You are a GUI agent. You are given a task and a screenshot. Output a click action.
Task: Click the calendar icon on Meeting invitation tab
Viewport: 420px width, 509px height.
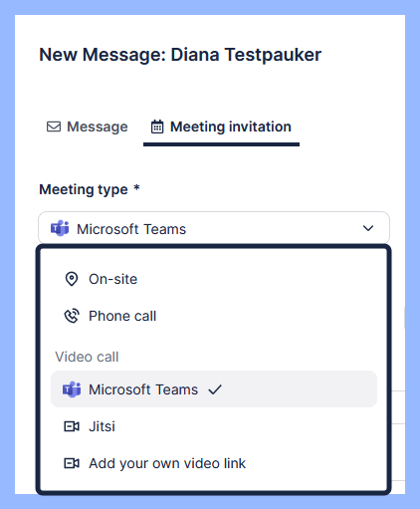pos(157,127)
